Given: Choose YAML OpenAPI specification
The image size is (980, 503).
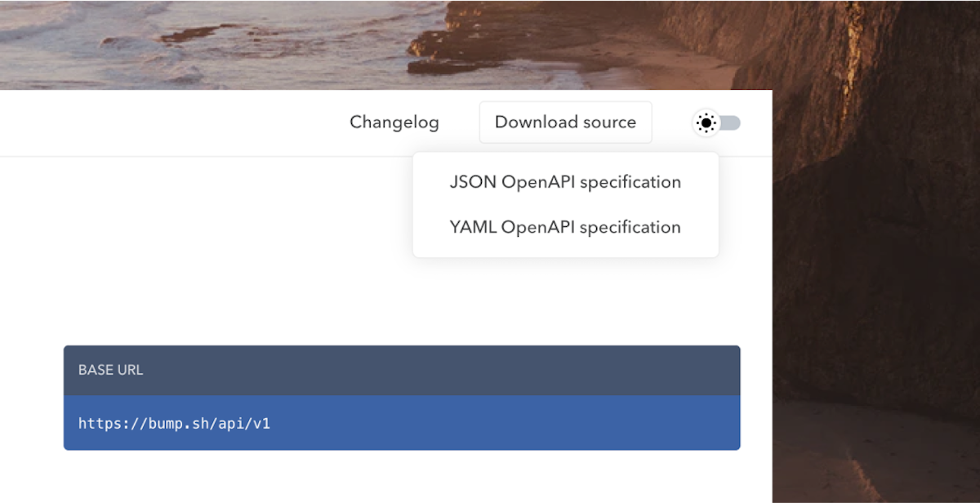Looking at the screenshot, I should [x=565, y=227].
